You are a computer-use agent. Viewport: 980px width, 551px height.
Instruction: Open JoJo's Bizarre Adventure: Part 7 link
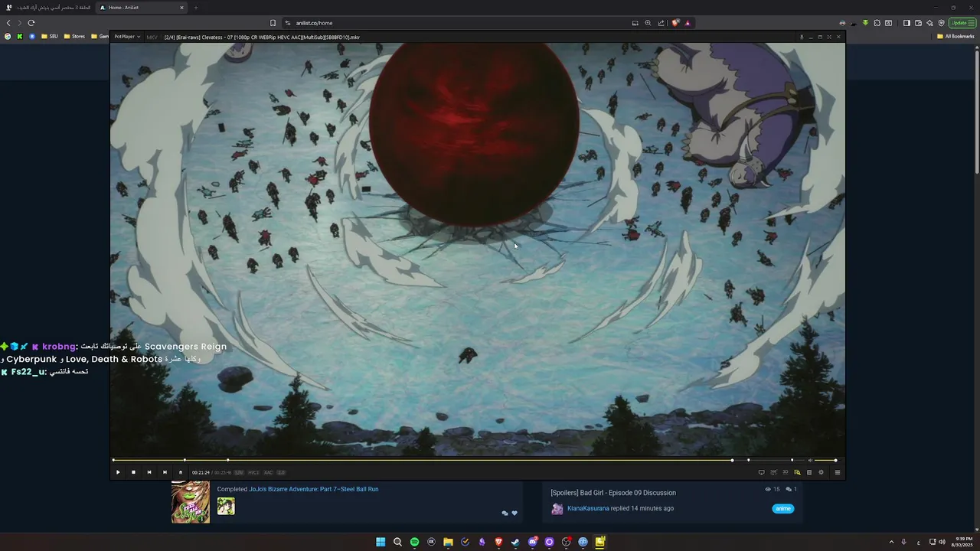click(x=313, y=489)
